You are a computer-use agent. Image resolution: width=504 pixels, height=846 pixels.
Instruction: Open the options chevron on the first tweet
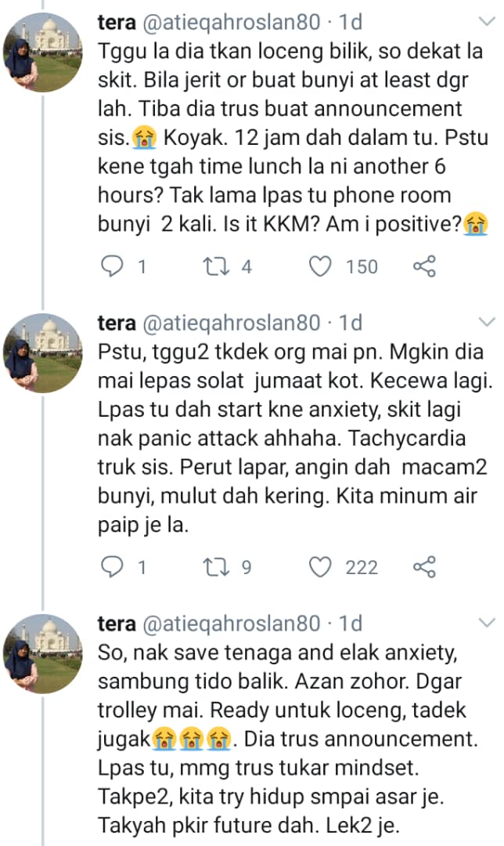point(487,22)
